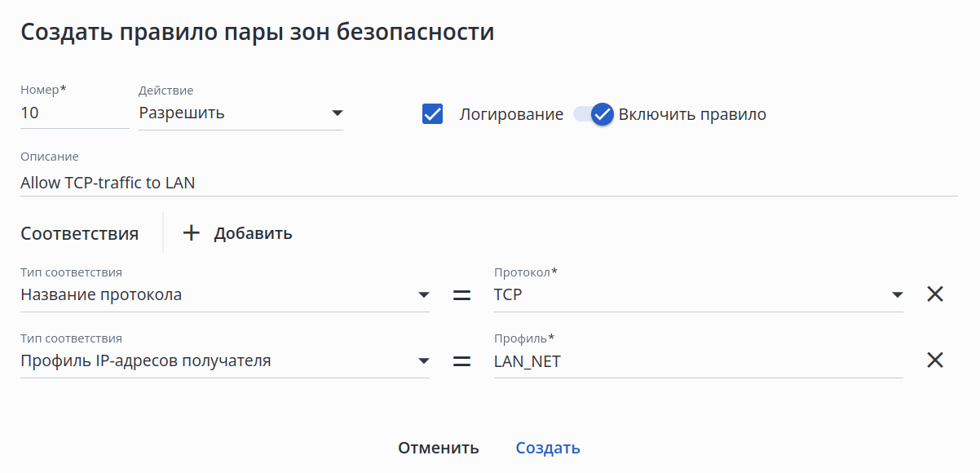
Task: Expand the Название протокола match type dropdown
Action: tap(224, 294)
